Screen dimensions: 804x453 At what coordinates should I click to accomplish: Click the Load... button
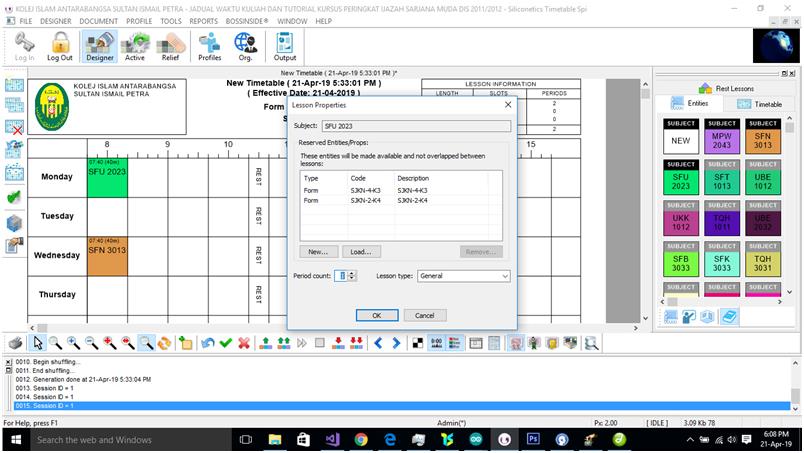click(361, 252)
